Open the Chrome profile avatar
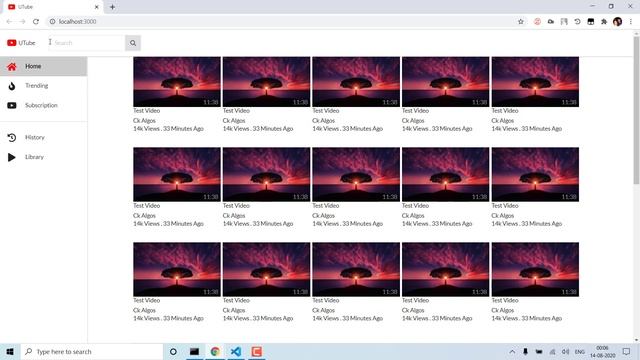 [x=618, y=22]
